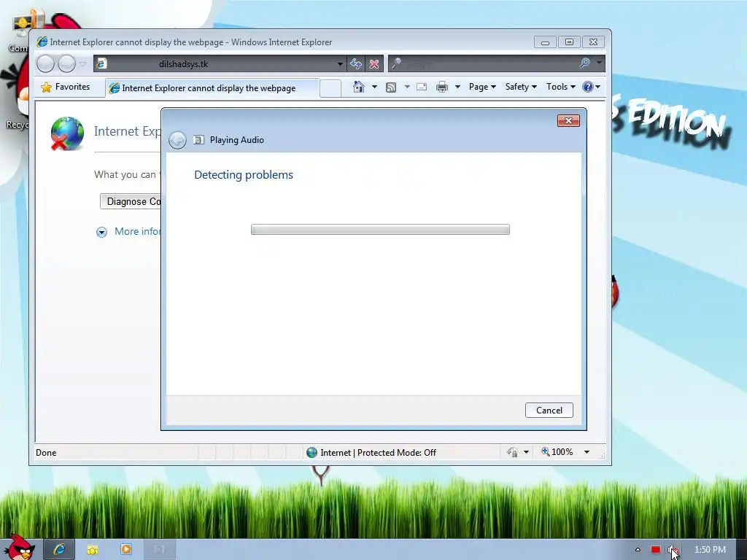Expand the Home button dropdown arrow

374,87
